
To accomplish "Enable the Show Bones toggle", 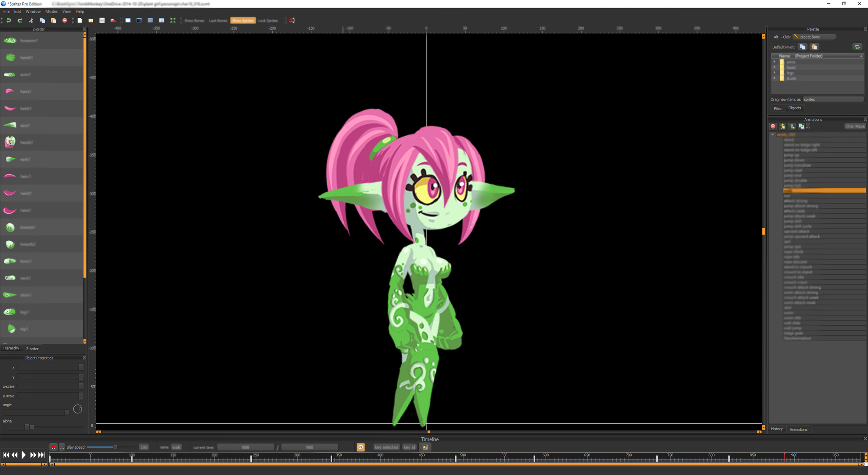I will click(194, 20).
